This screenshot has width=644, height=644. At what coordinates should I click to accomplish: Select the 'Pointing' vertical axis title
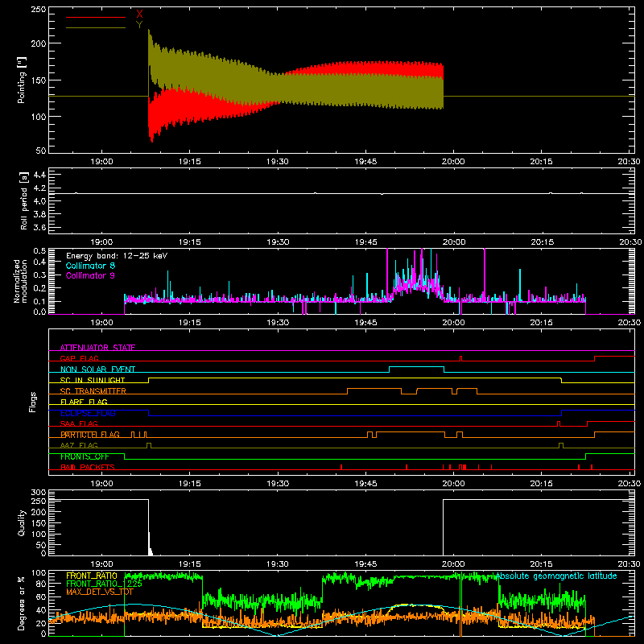pyautogui.click(x=22, y=80)
